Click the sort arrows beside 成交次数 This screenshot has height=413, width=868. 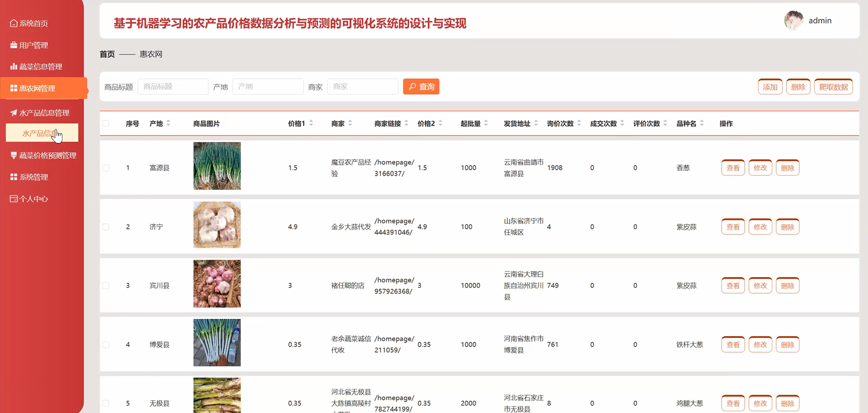pyautogui.click(x=622, y=124)
